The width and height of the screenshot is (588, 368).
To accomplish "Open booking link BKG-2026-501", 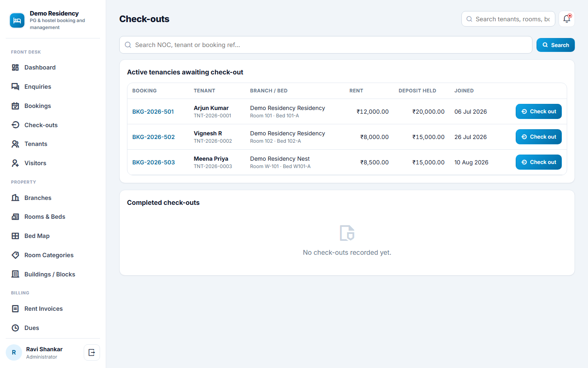I will coord(153,112).
